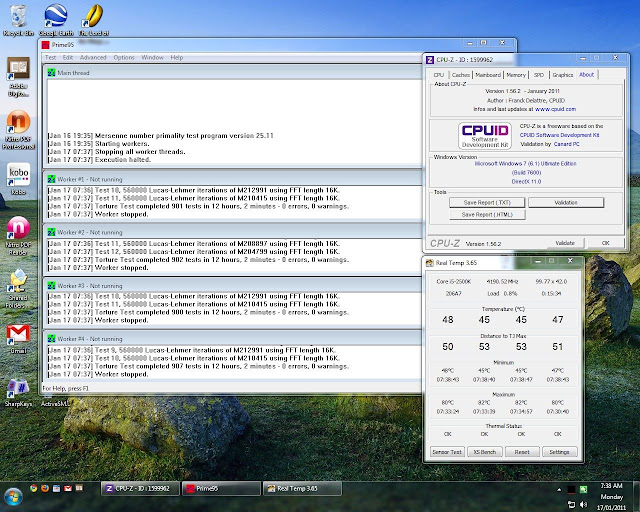Open the Help menu in Prime95
Image resolution: width=640 pixels, height=512 pixels.
coord(177,58)
